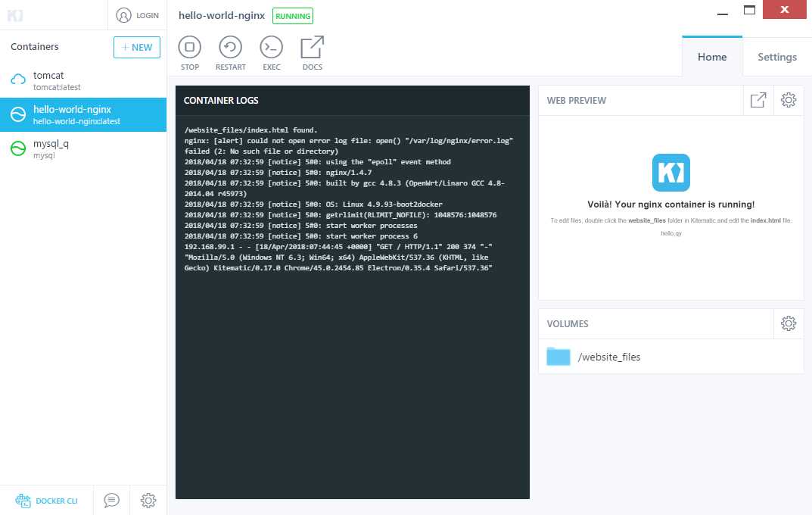
Task: Click the hello-world-nginx title in header
Action: click(x=222, y=16)
